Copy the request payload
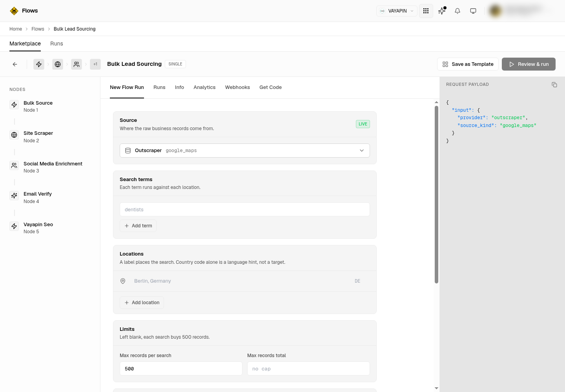 [554, 85]
